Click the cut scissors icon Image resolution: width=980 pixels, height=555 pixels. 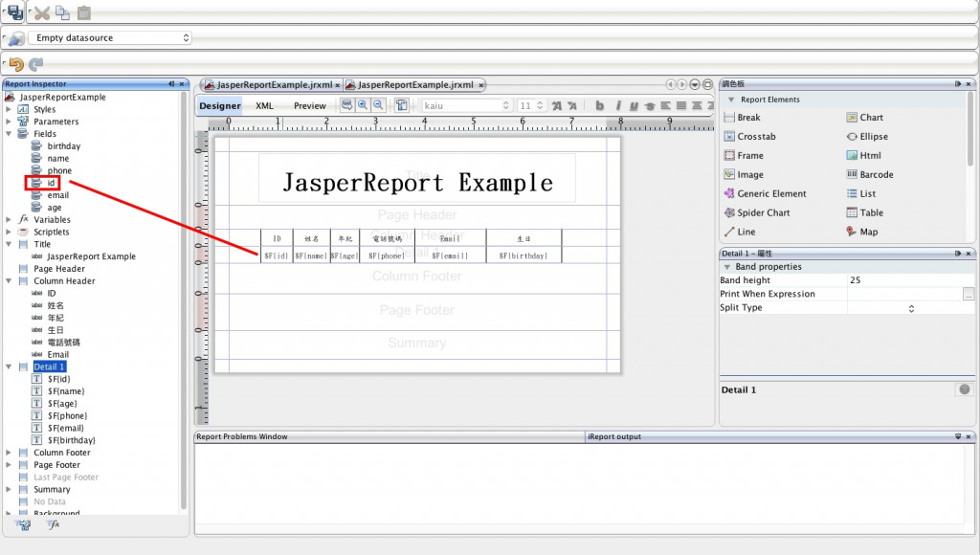(42, 12)
